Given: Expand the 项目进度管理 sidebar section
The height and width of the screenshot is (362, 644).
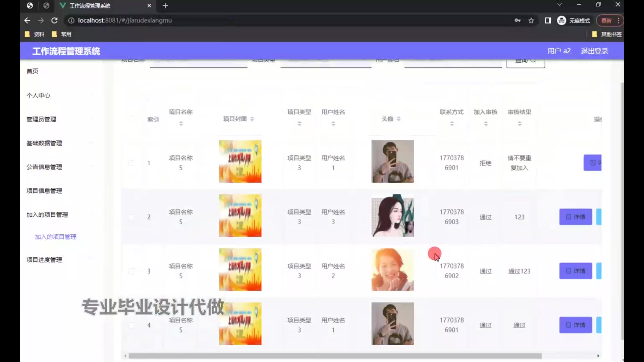Looking at the screenshot, I should [44, 260].
